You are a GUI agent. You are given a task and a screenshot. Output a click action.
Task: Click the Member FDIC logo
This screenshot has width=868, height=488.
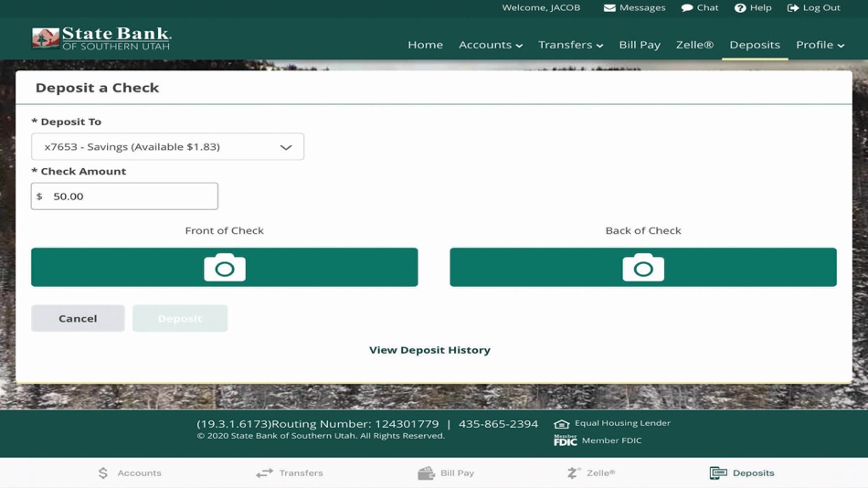(566, 440)
